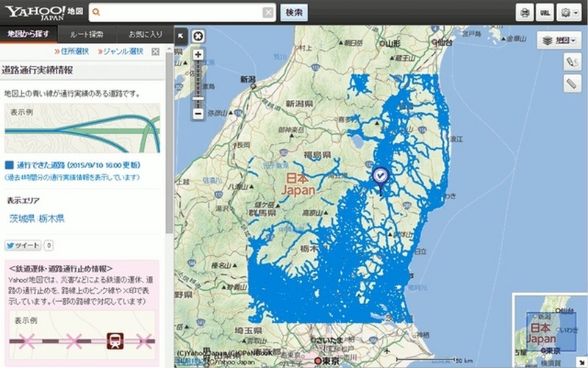The width and height of the screenshot is (588, 368).
Task: Click the map zoom level slider
Action: pyautogui.click(x=198, y=84)
